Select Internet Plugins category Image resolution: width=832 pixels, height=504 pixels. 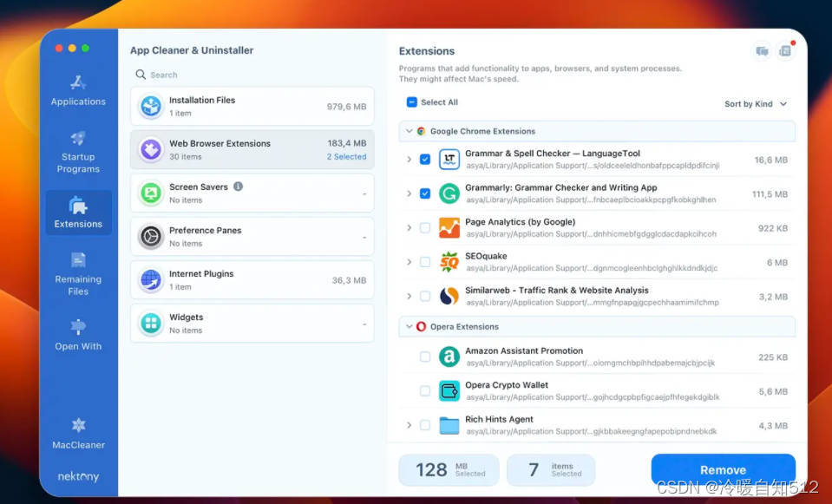point(252,280)
